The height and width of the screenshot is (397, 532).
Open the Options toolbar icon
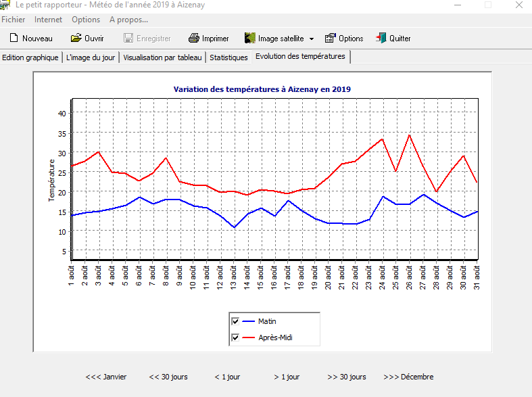pos(330,39)
